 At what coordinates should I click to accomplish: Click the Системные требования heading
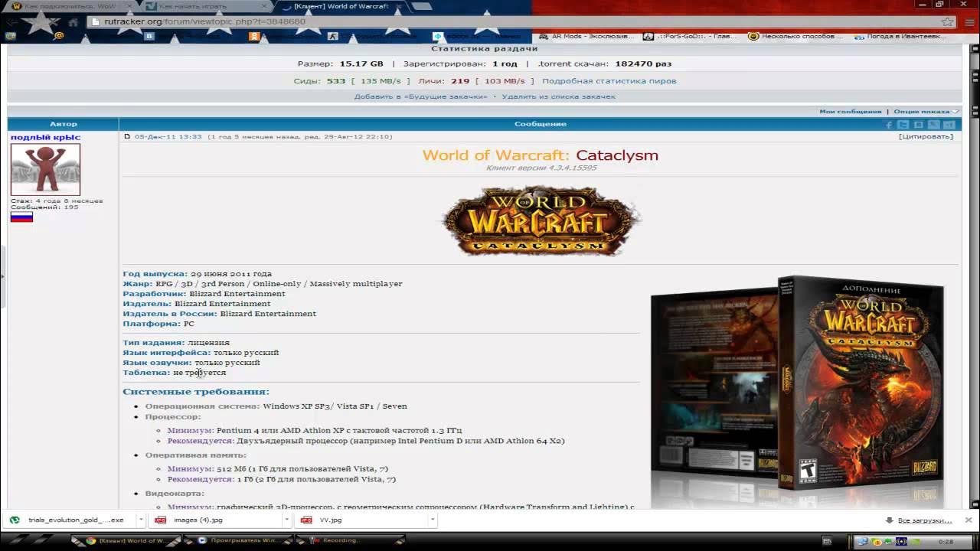pos(196,392)
